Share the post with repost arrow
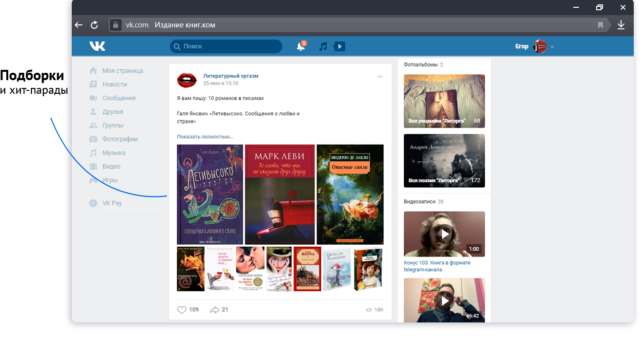The height and width of the screenshot is (341, 644). pyautogui.click(x=214, y=310)
